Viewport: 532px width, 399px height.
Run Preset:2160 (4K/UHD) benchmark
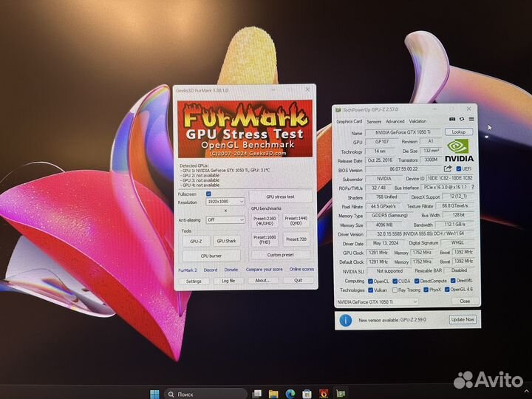pos(265,221)
